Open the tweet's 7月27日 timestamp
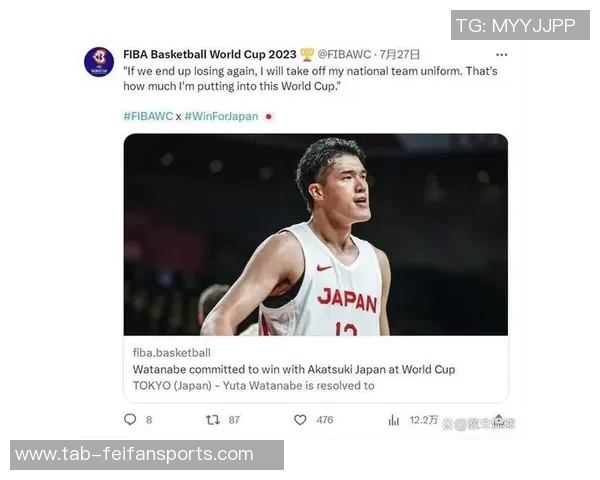This screenshot has width=600, height=480. coord(401,54)
